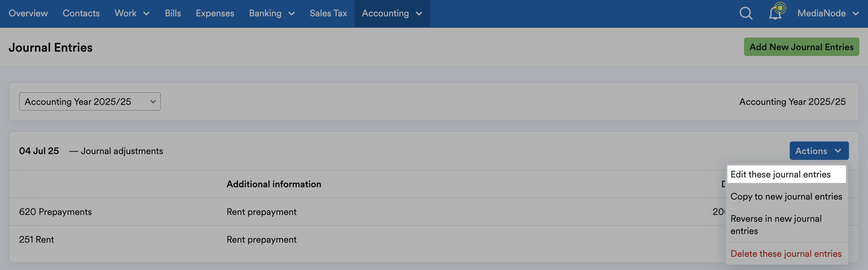The image size is (868, 270).
Task: Select Reverse in new journal entries
Action: coord(786,224)
